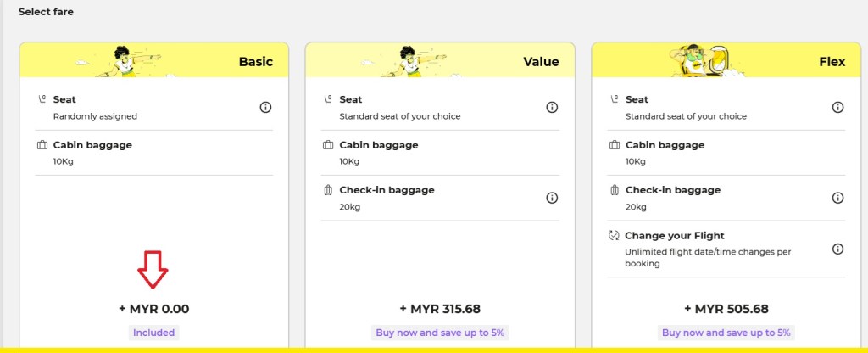Click the Included badge under Basic
This screenshot has height=353, width=868.
[x=154, y=333]
